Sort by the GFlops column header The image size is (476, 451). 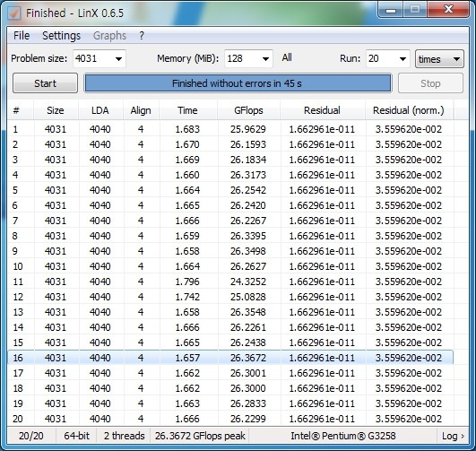(248, 110)
